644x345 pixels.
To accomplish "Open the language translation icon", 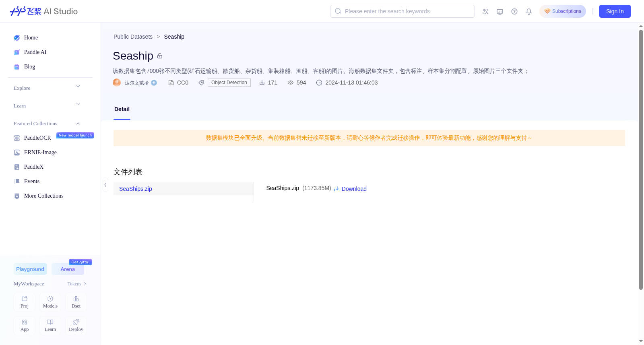I will [x=485, y=12].
